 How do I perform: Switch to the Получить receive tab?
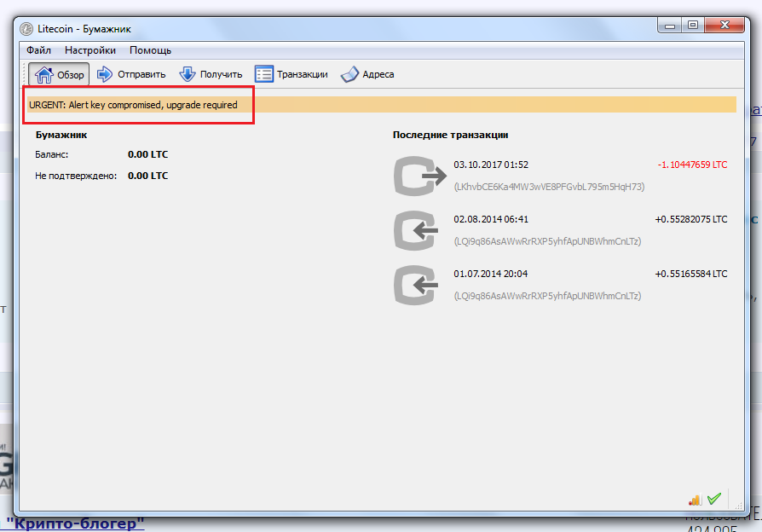pos(211,74)
